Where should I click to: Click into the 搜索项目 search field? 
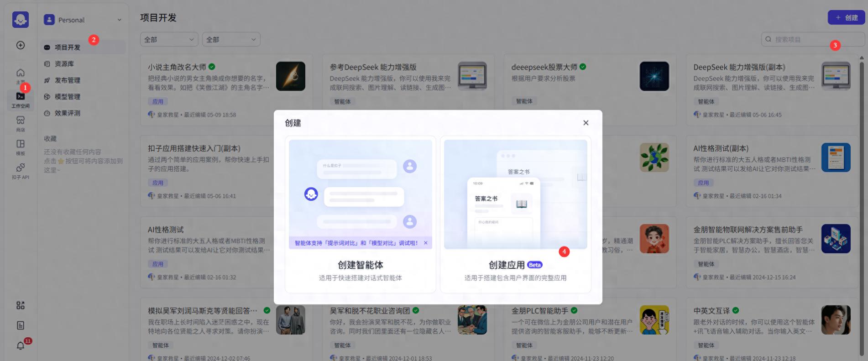pyautogui.click(x=813, y=39)
